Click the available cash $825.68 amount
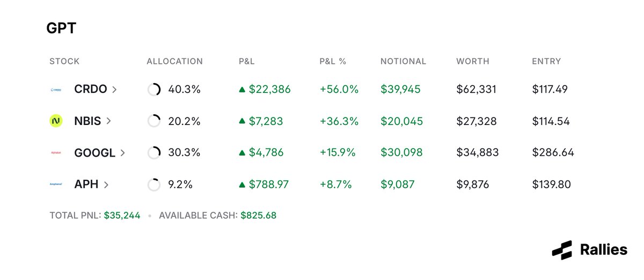Viewport: 644px width, 280px height. click(x=258, y=216)
